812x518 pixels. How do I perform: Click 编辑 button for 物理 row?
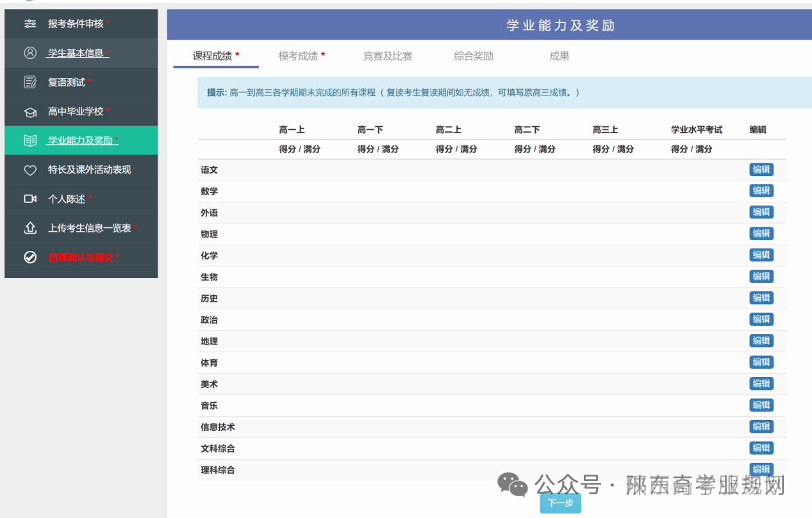point(761,234)
